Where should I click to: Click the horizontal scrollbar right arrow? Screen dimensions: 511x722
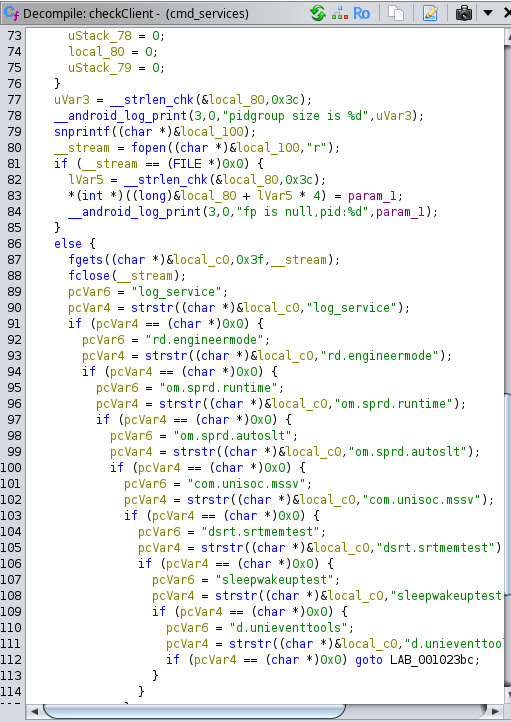pyautogui.click(x=495, y=711)
